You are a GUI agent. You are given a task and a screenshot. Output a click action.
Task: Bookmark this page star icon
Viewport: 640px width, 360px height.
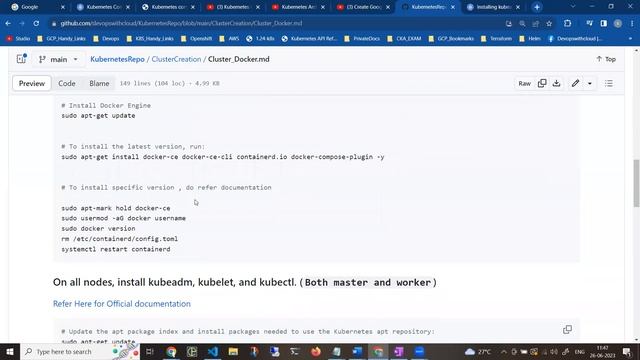tap(549, 24)
